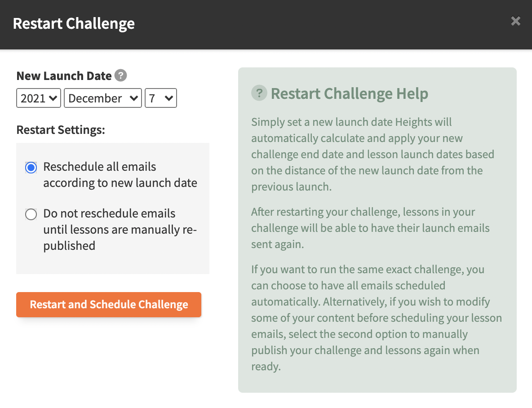Image resolution: width=532 pixels, height=408 pixels.
Task: Select Do not reschedule emails radio option
Action: coord(31,214)
